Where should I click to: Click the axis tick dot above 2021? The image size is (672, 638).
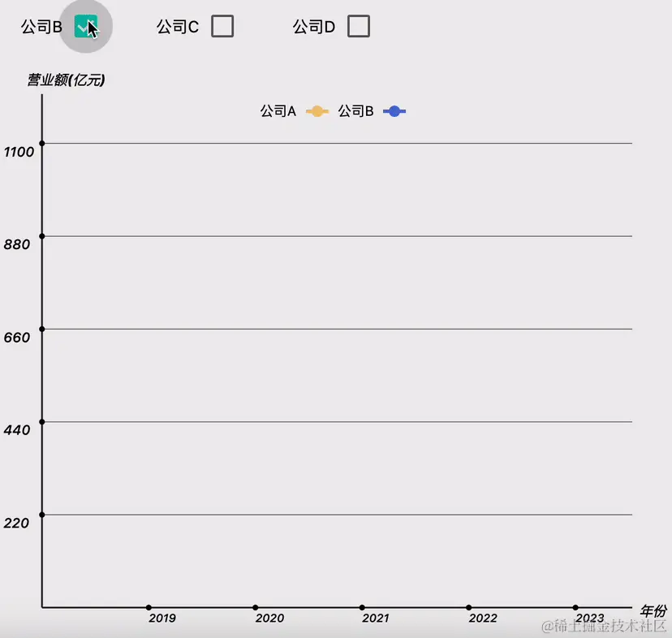362,606
